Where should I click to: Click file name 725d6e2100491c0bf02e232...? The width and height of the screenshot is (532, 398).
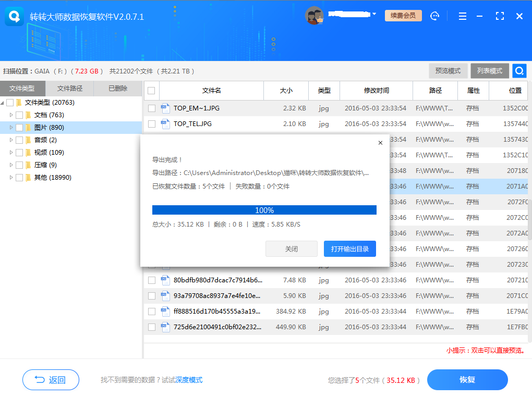point(217,327)
